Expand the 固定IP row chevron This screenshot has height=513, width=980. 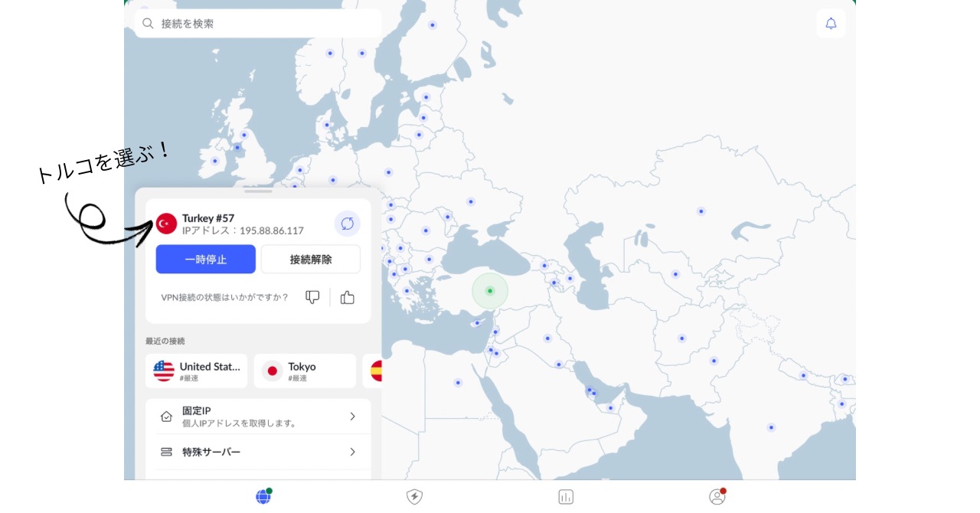pos(352,417)
